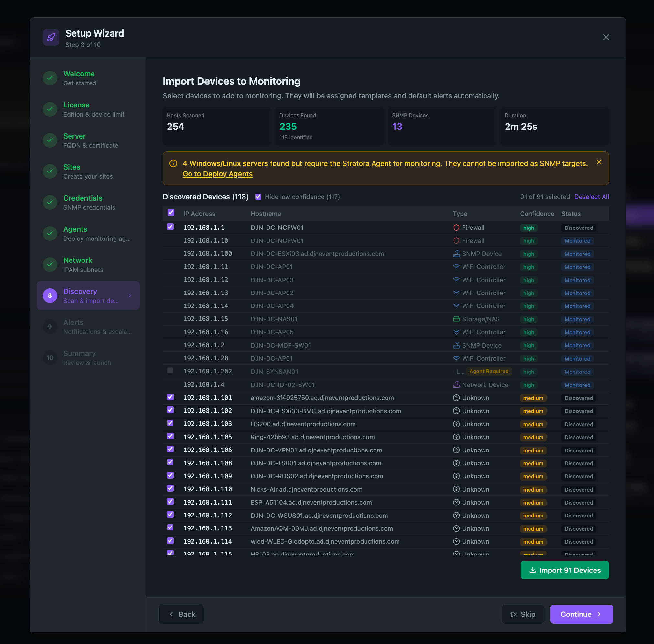Dismiss the Windows/Linux servers warning banner

coord(599,162)
